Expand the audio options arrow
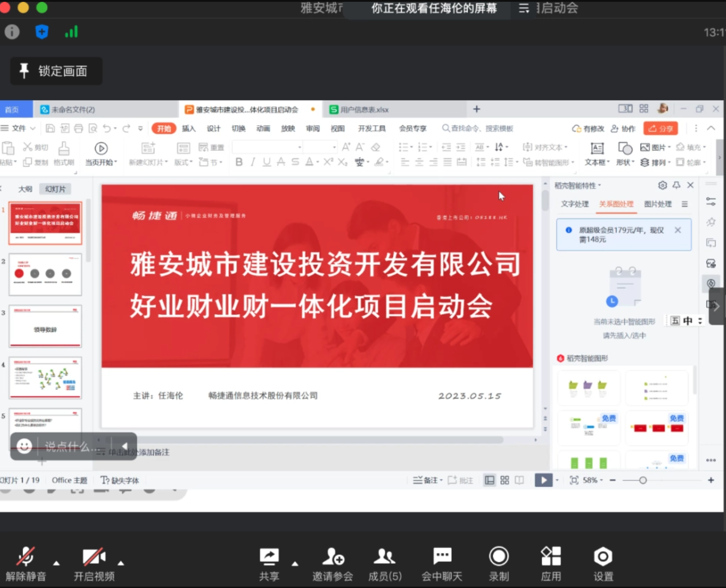The height and width of the screenshot is (588, 726). click(x=56, y=563)
